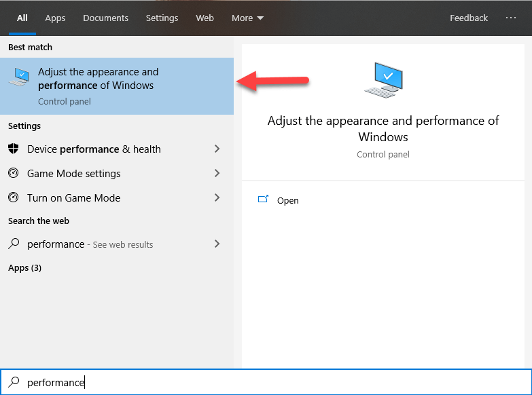Expand Game Mode settings chevron
This screenshot has height=395, width=532.
[217, 173]
